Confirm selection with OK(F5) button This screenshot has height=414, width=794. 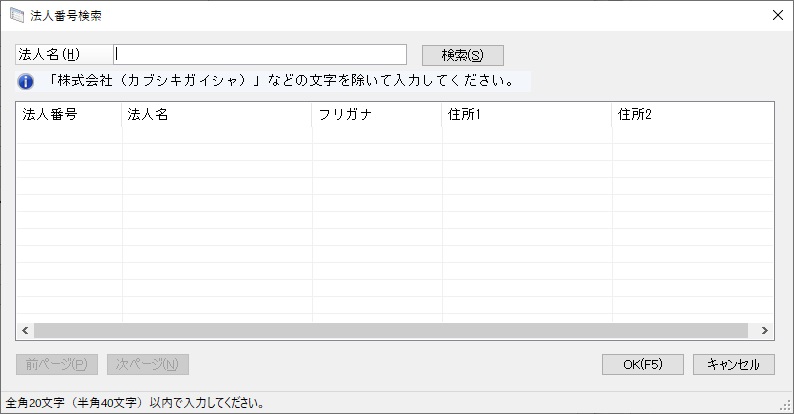[642, 364]
